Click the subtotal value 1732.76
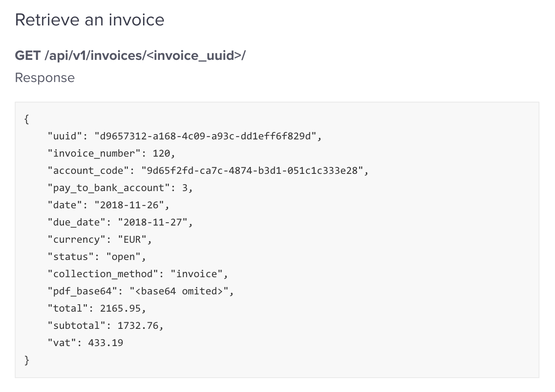Image resolution: width=555 pixels, height=392 pixels. [138, 326]
